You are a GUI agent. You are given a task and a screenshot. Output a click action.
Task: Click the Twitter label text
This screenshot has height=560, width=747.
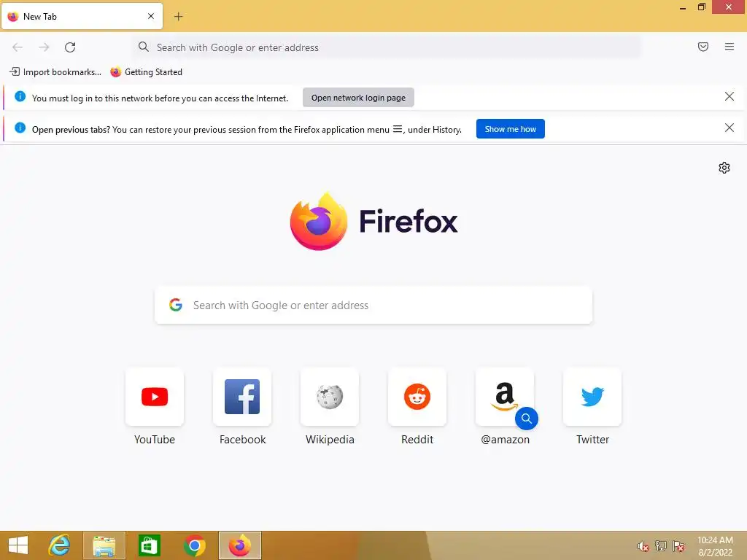tap(592, 440)
